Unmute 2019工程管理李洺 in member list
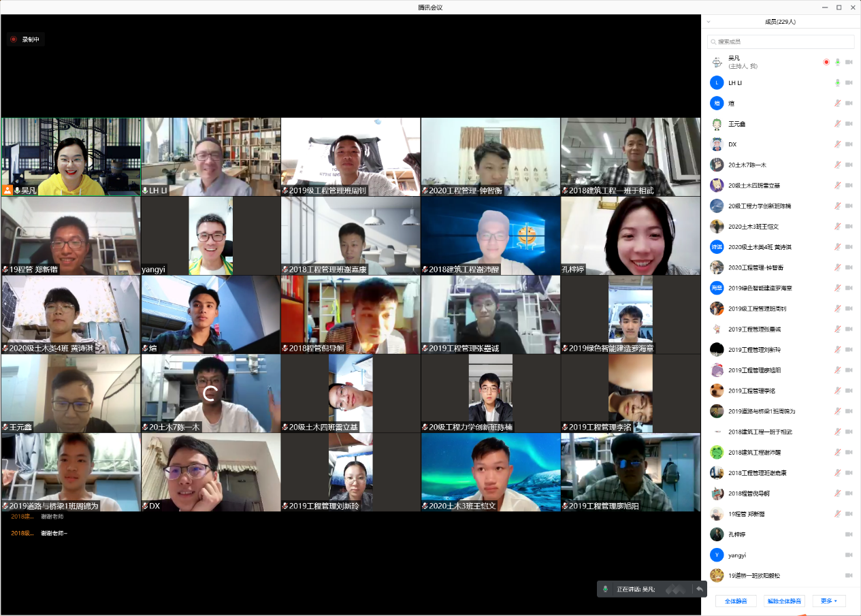 tap(838, 391)
